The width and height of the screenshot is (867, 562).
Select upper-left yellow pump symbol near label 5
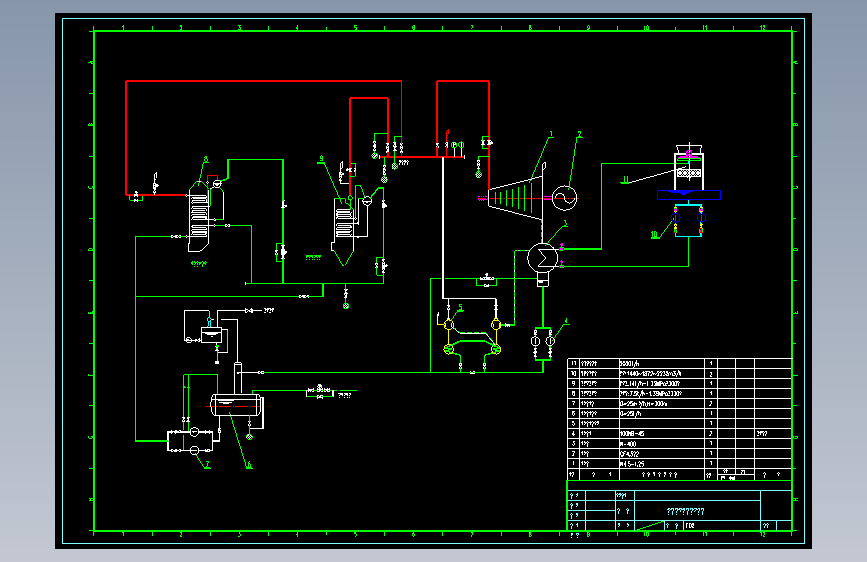449,325
